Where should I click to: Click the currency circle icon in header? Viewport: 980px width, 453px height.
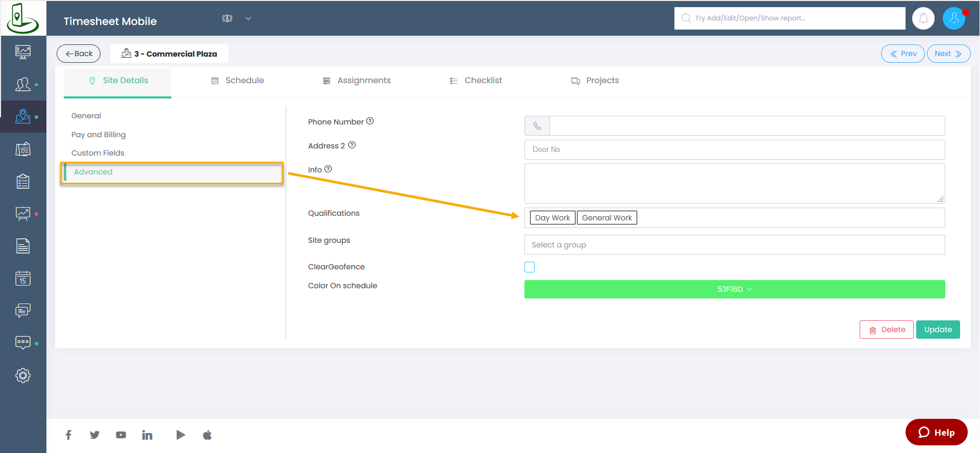tap(227, 18)
